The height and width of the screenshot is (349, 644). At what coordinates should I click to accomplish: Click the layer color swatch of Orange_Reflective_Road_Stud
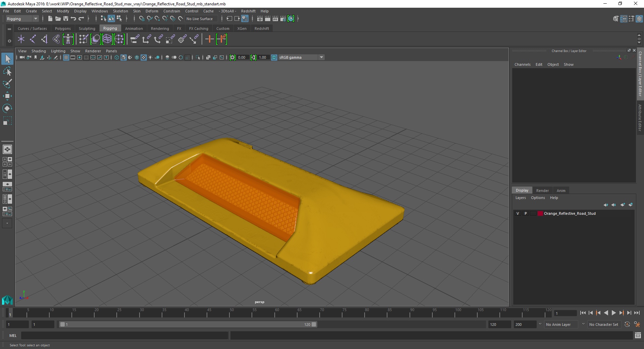pos(540,213)
